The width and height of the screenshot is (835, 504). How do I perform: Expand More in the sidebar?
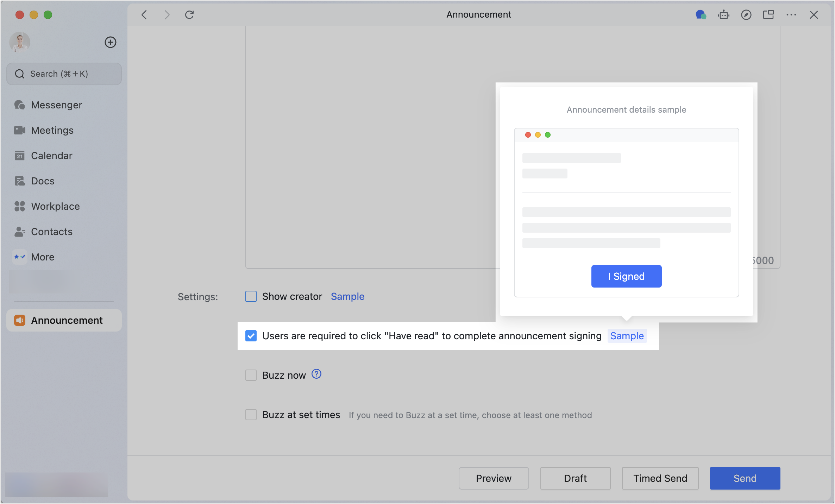pos(64,257)
